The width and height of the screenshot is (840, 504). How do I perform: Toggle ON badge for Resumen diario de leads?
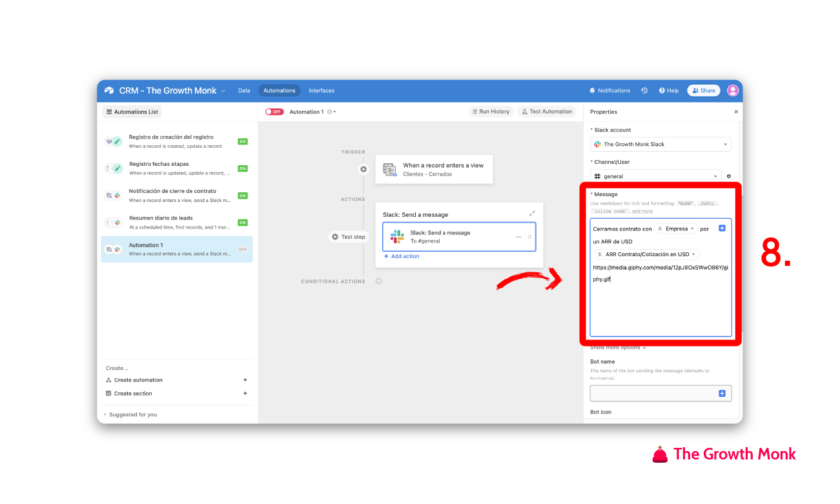click(243, 223)
